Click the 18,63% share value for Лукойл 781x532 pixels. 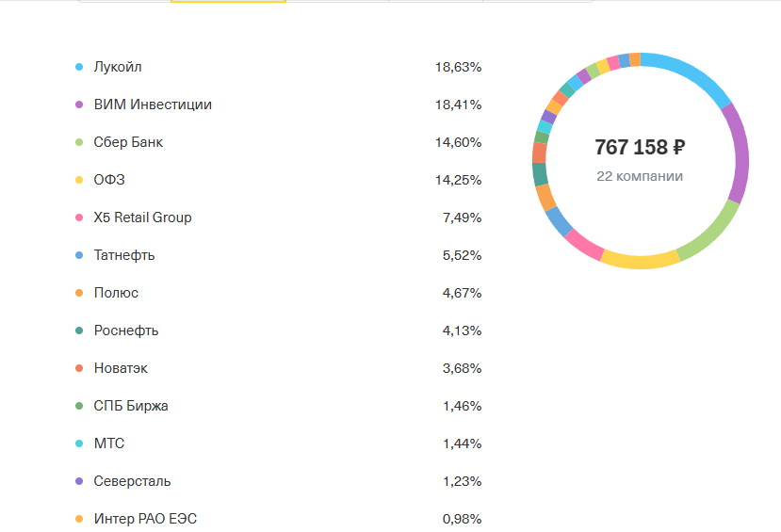coord(458,67)
